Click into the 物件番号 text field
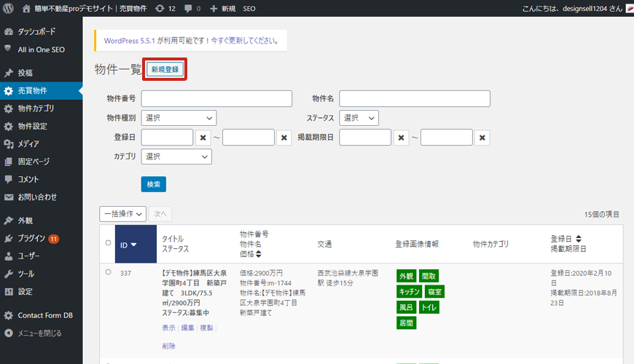This screenshot has width=634, height=364. pyautogui.click(x=216, y=98)
